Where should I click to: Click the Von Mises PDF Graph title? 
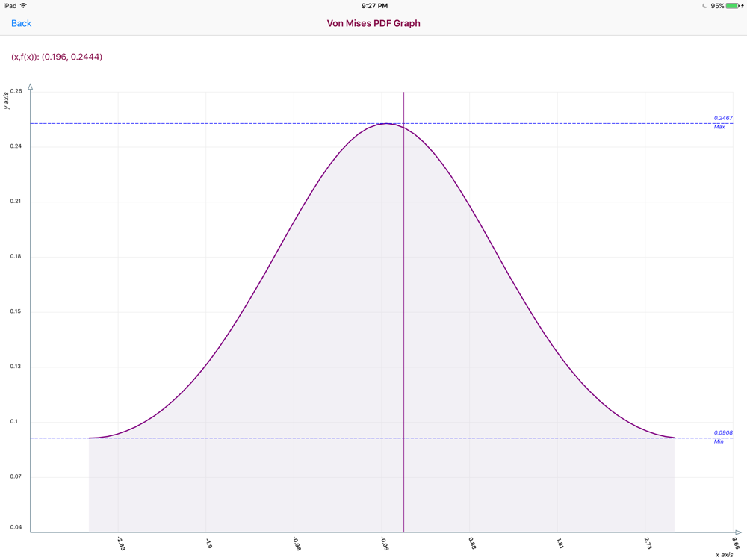(373, 23)
